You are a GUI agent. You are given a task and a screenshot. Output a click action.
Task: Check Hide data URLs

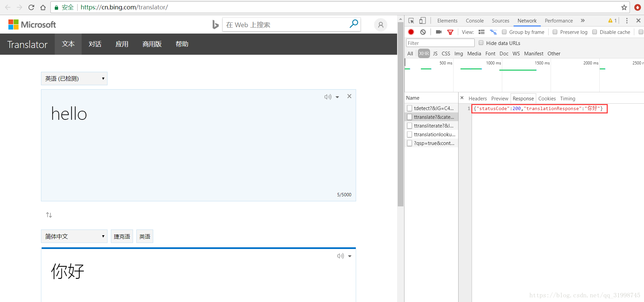tap(481, 43)
